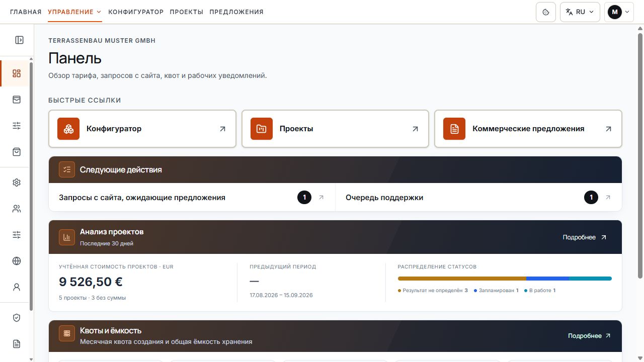Click the orange Projects folder icon

pos(262,129)
